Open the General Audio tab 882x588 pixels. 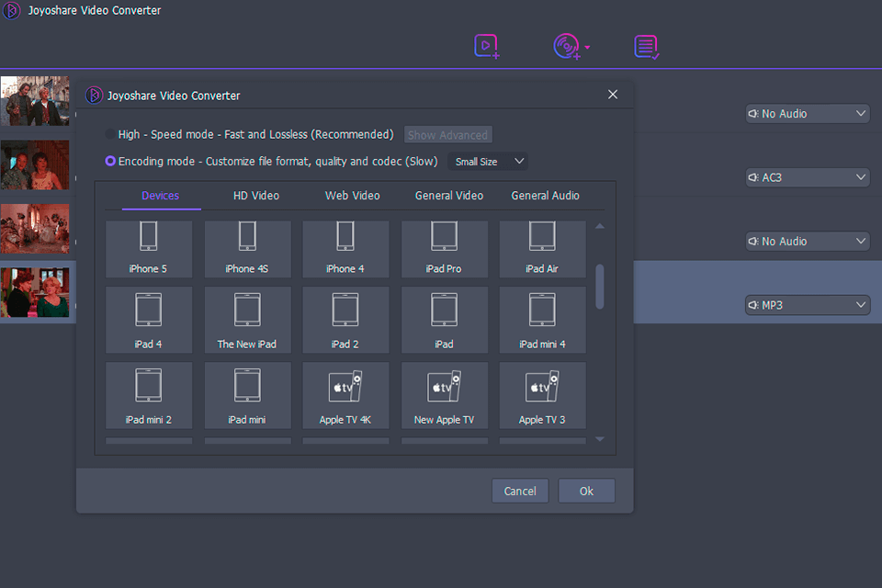tap(545, 195)
